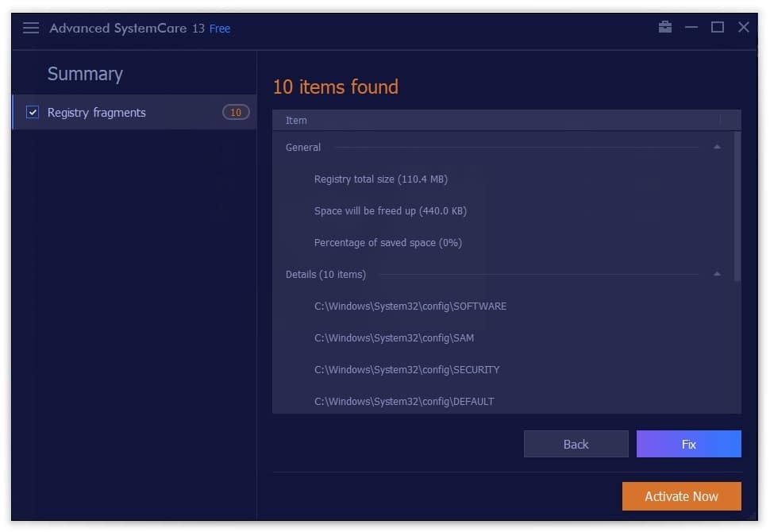
Task: Collapse the General section arrow
Action: [717, 147]
